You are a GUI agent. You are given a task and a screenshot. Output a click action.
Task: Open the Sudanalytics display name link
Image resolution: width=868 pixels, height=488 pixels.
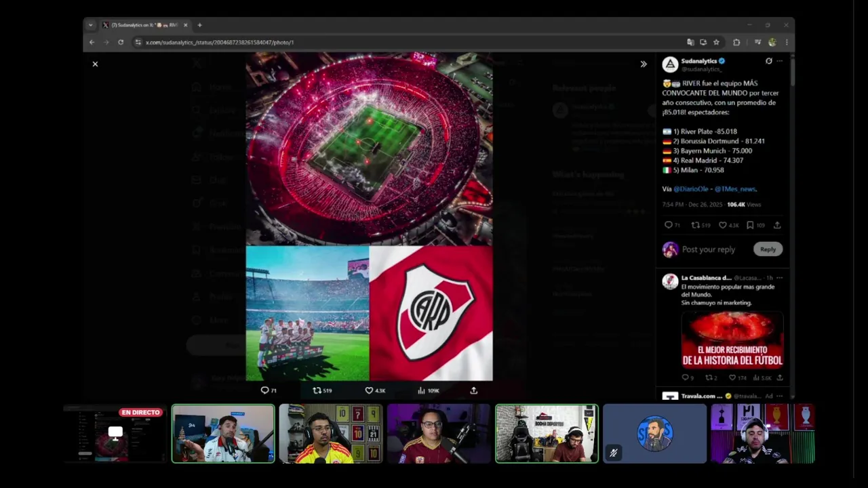[699, 61]
